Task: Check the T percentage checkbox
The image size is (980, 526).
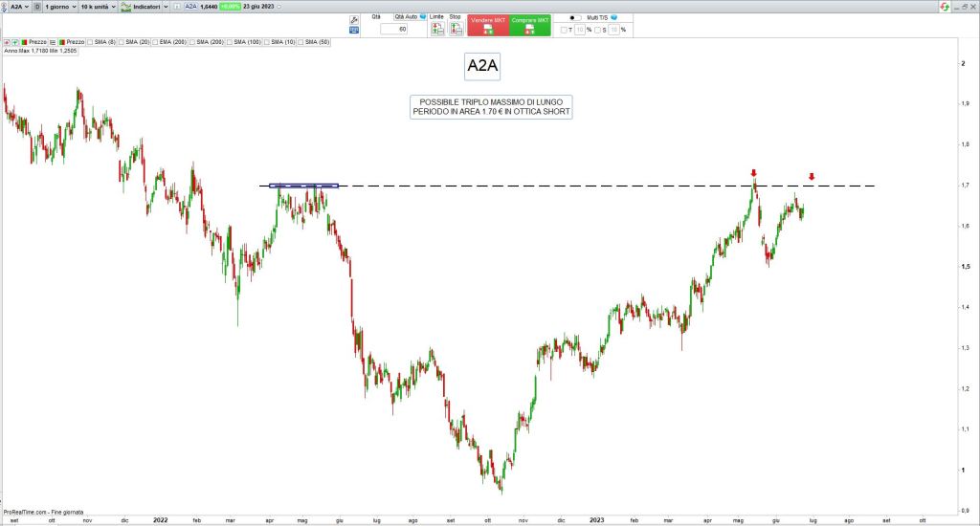Action: pyautogui.click(x=564, y=30)
